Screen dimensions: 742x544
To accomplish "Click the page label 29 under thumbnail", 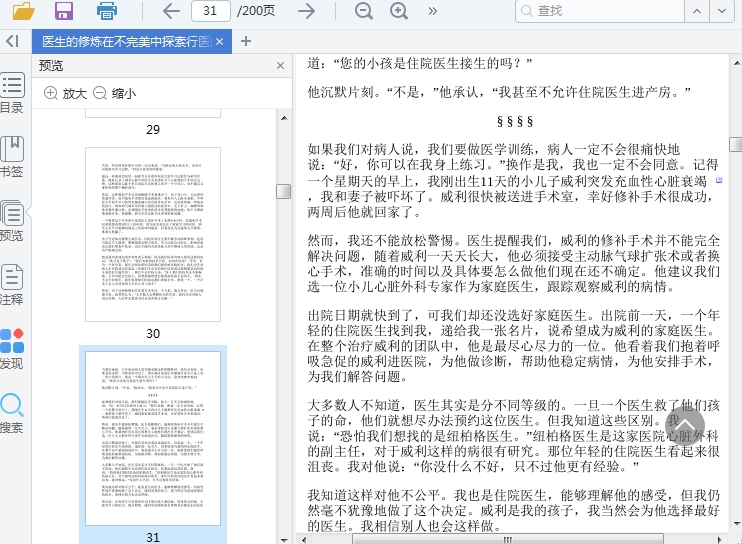I will point(153,130).
